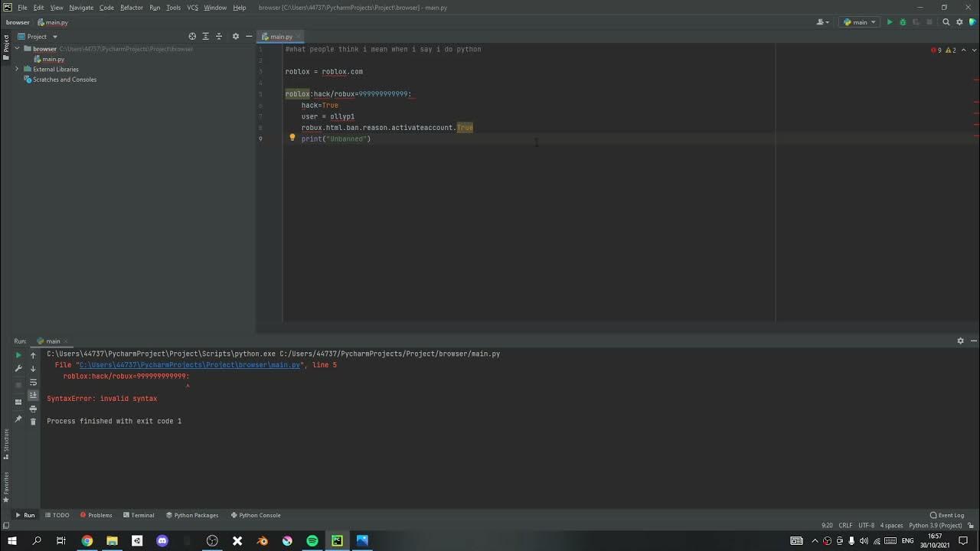This screenshot has height=551, width=980.
Task: Click the JetBrains toolbox icon at the far right
Action: pyautogui.click(x=972, y=22)
